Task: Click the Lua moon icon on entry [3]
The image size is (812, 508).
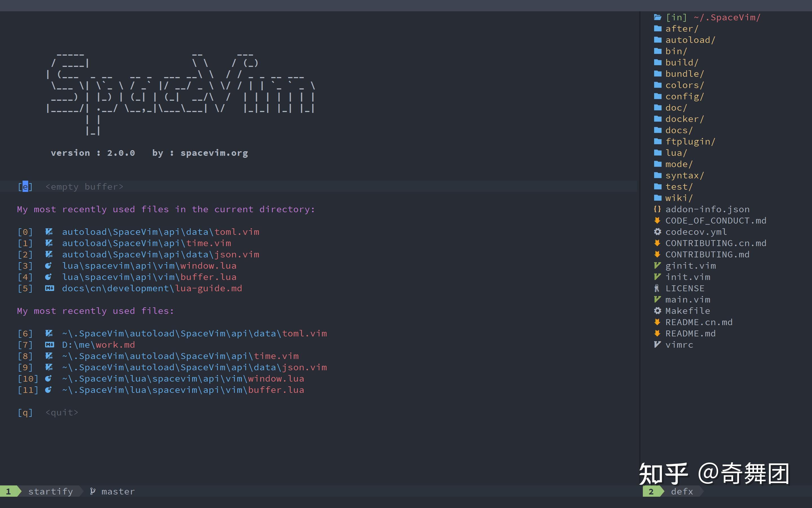Action: pos(48,266)
